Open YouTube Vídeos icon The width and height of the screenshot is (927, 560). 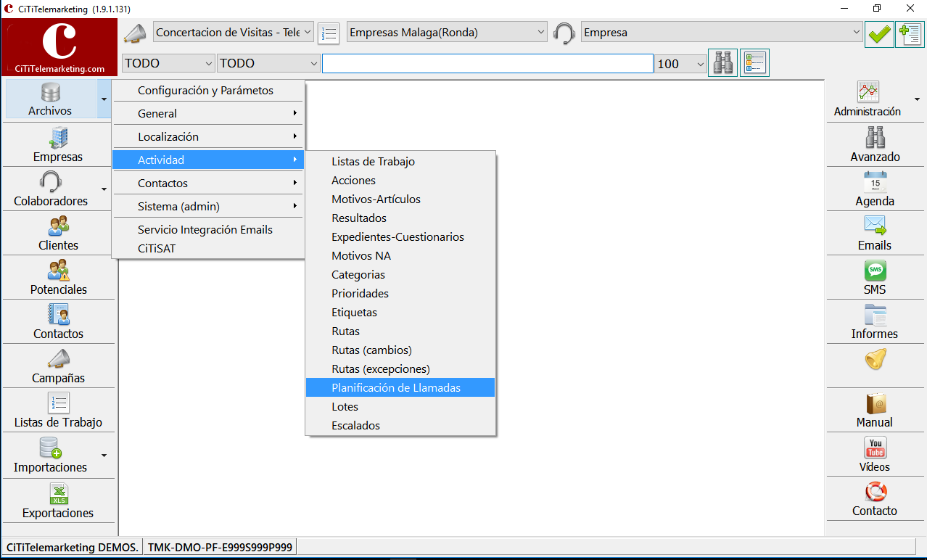tap(875, 448)
